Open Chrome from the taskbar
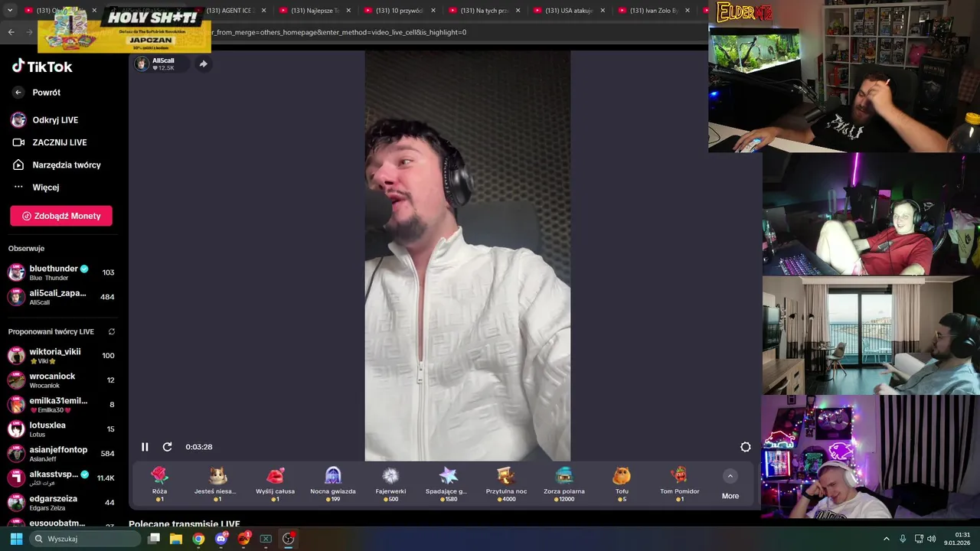This screenshot has height=551, width=980. (x=198, y=539)
